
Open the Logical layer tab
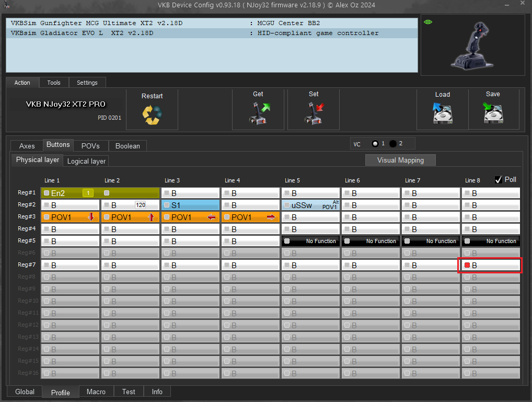(x=86, y=161)
